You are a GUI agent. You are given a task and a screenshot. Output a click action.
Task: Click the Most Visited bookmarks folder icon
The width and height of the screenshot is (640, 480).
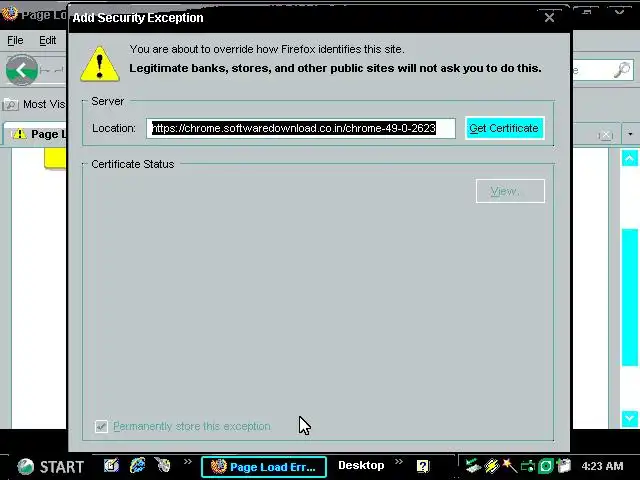coord(11,104)
